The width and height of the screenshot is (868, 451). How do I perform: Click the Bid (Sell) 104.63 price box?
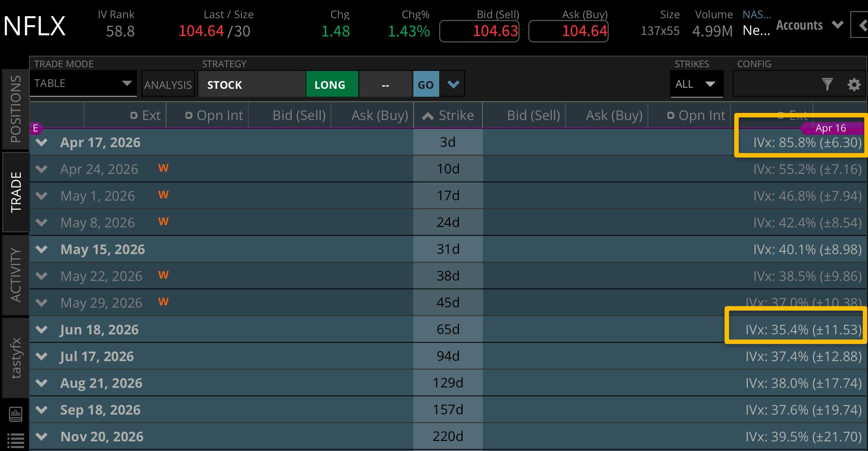tap(479, 31)
